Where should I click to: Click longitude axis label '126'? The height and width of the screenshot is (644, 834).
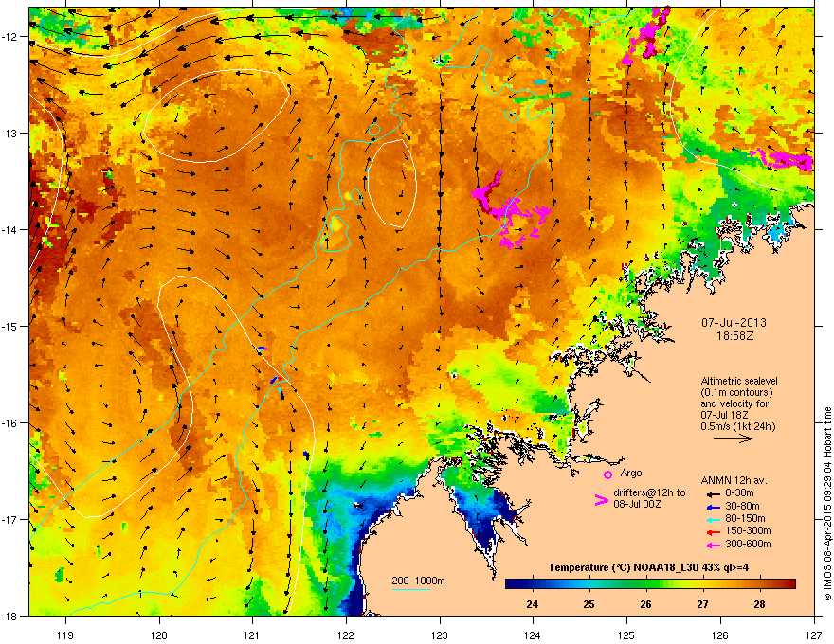[x=720, y=635]
